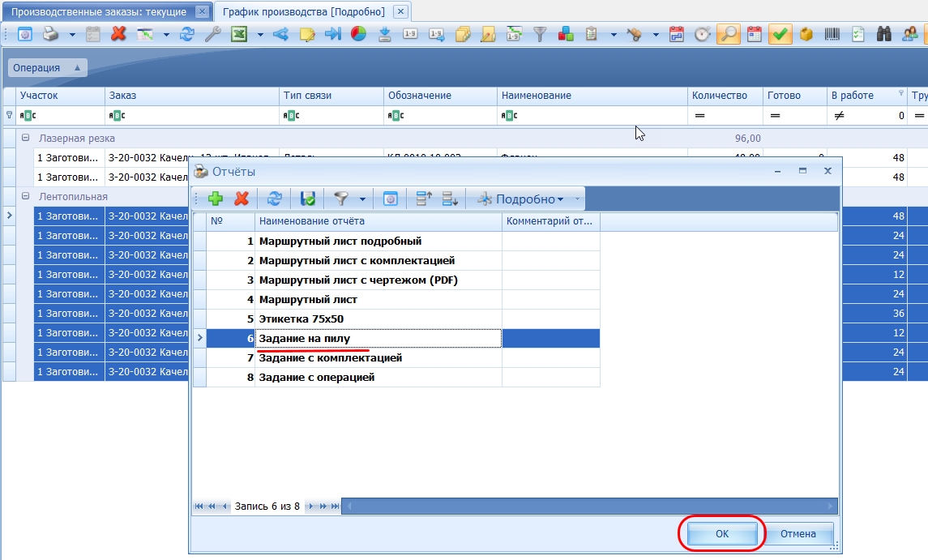Click the Заказ column filter field
The height and width of the screenshot is (560, 928).
(x=192, y=115)
